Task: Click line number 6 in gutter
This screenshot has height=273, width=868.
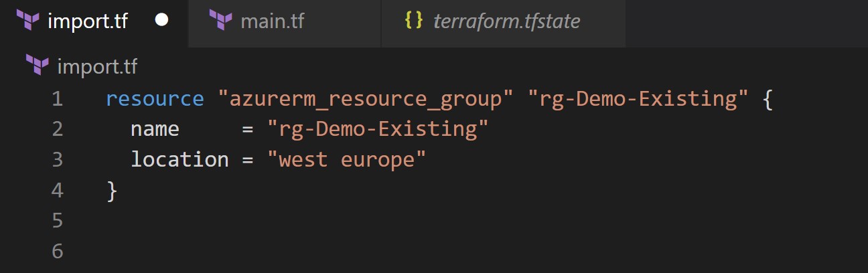Action: (x=57, y=251)
